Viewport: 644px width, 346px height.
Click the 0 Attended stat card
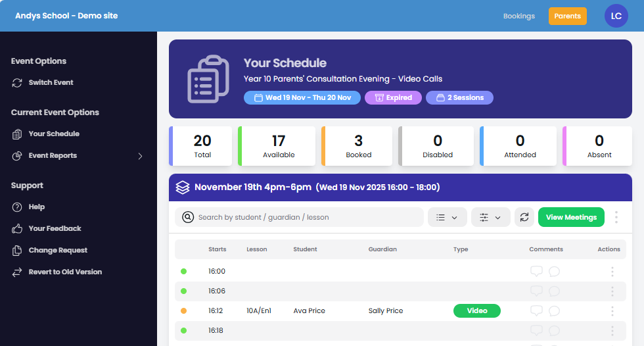pyautogui.click(x=518, y=146)
